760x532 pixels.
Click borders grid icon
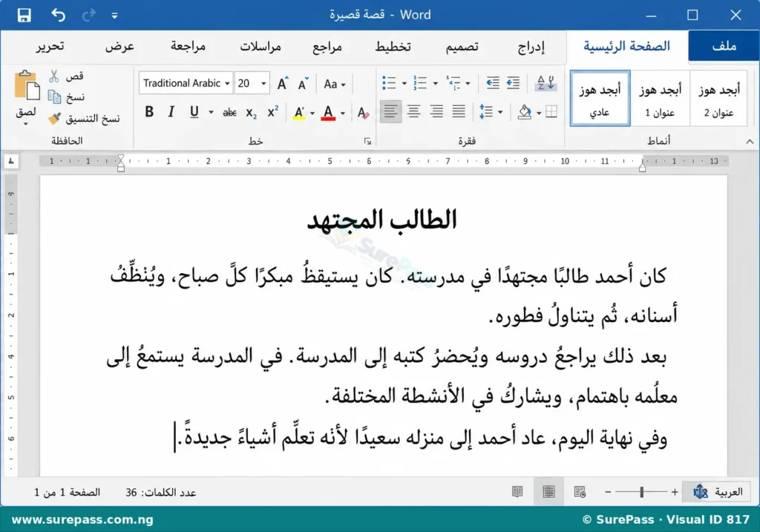(551, 112)
